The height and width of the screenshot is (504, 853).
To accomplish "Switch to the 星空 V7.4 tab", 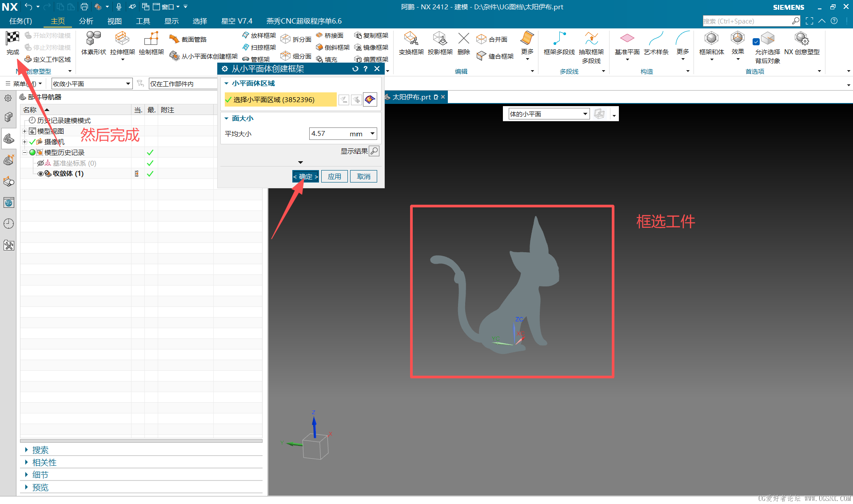I will (236, 21).
